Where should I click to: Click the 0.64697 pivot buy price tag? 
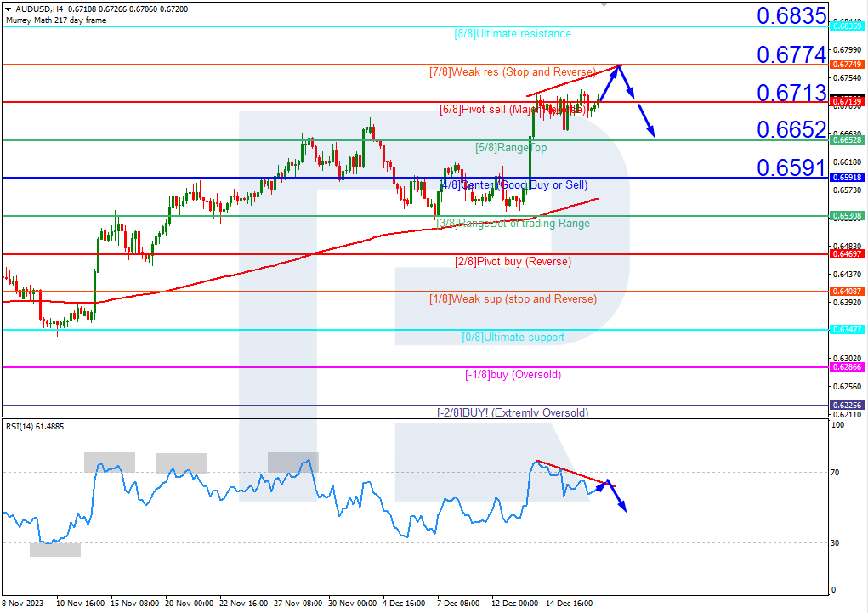point(847,254)
